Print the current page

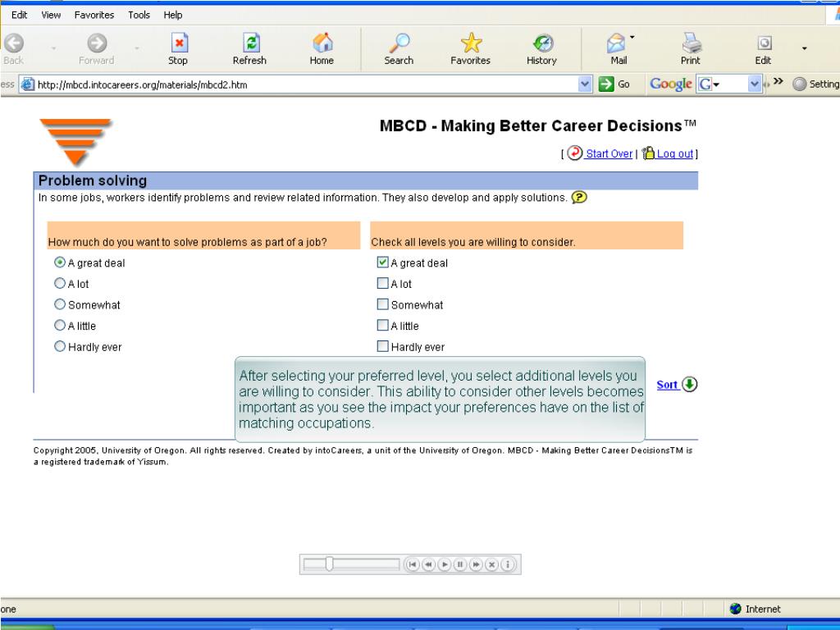click(x=691, y=48)
